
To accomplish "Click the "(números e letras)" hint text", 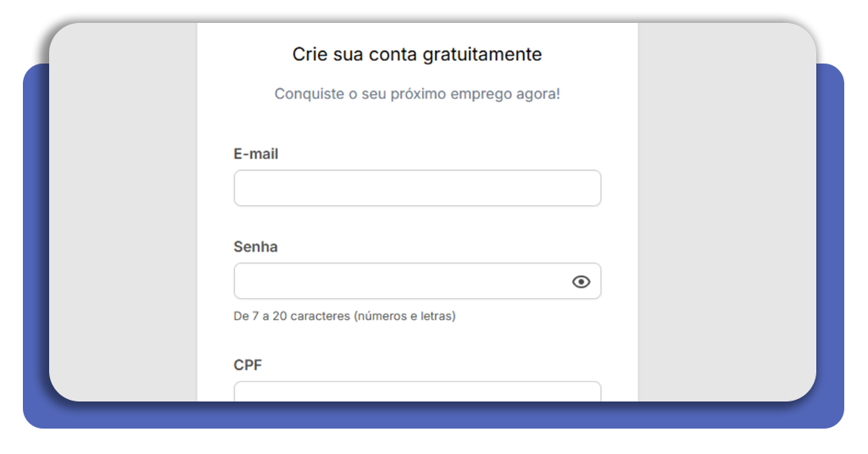I will (405, 317).
